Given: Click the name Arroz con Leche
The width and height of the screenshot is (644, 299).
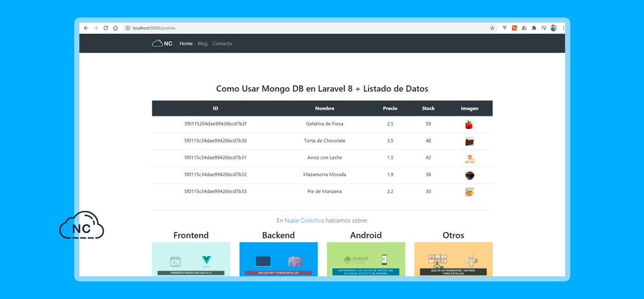Looking at the screenshot, I should point(325,158).
